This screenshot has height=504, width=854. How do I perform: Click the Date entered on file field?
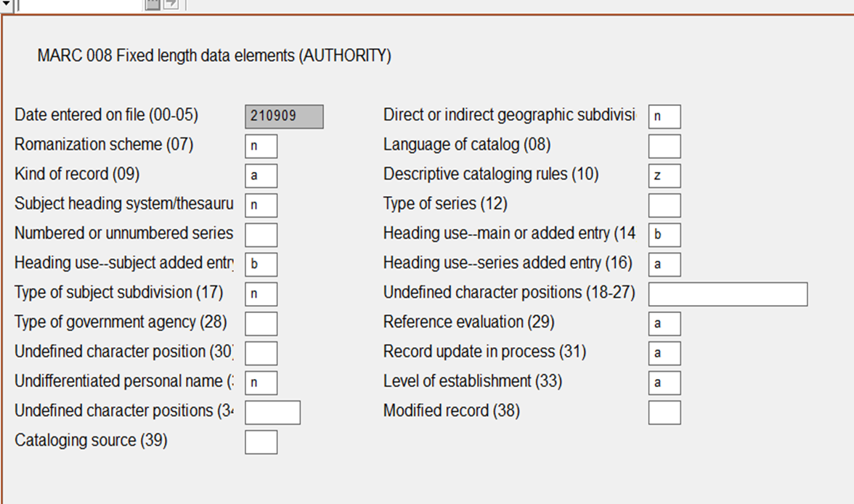pos(284,116)
